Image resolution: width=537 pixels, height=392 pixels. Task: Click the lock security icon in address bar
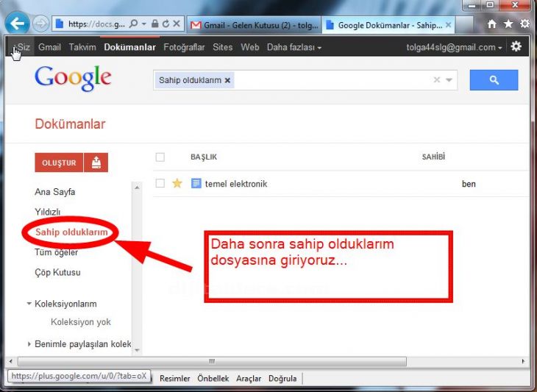tap(154, 24)
